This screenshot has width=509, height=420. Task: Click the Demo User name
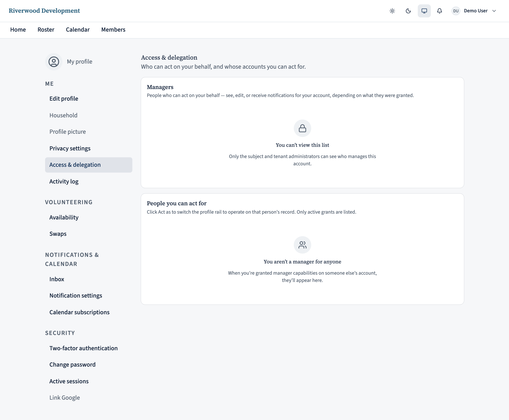pyautogui.click(x=476, y=11)
